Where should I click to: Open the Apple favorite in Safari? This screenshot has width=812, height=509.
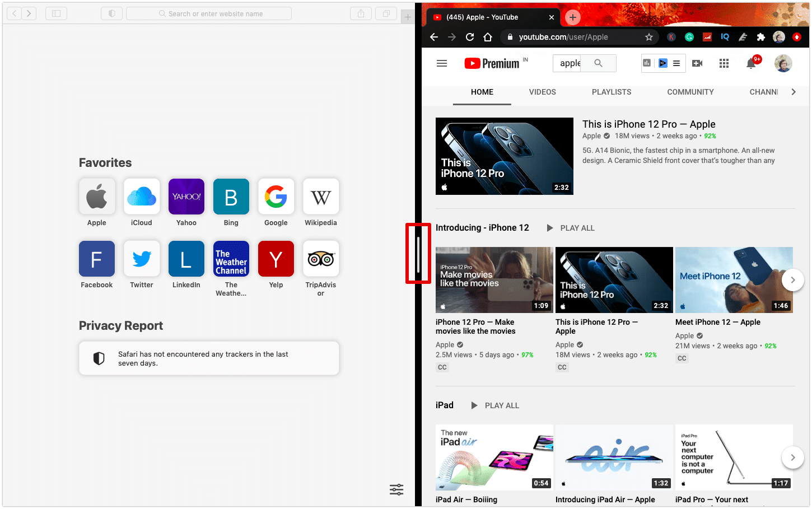click(97, 197)
